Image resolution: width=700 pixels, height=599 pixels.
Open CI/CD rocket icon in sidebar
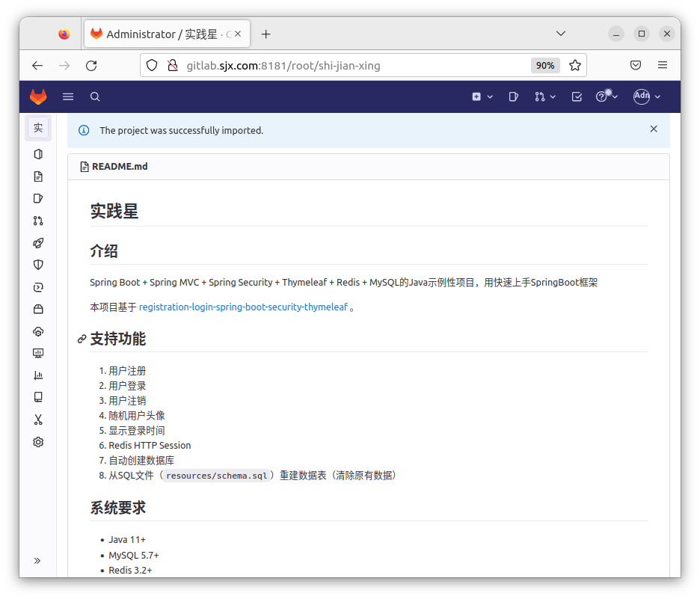(x=38, y=243)
